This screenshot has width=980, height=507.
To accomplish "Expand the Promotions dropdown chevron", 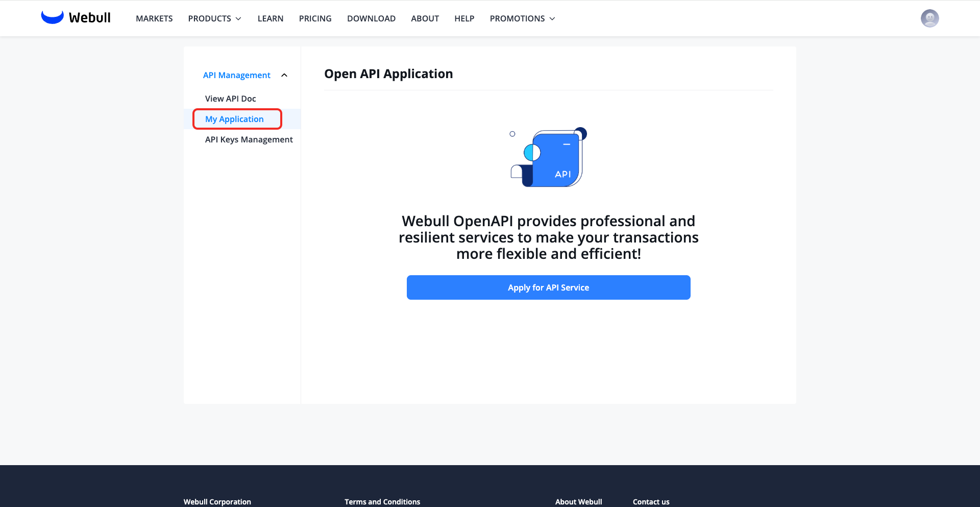I will (x=552, y=19).
